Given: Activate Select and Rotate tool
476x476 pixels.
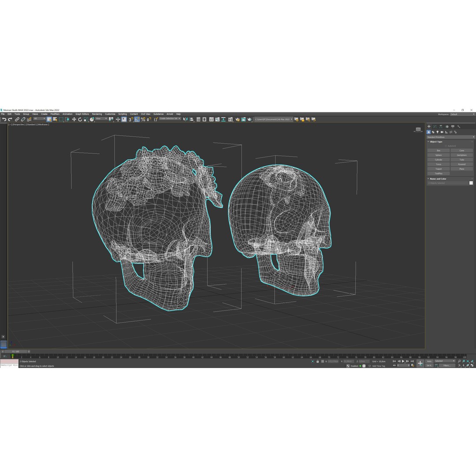Looking at the screenshot, I should 80,119.
